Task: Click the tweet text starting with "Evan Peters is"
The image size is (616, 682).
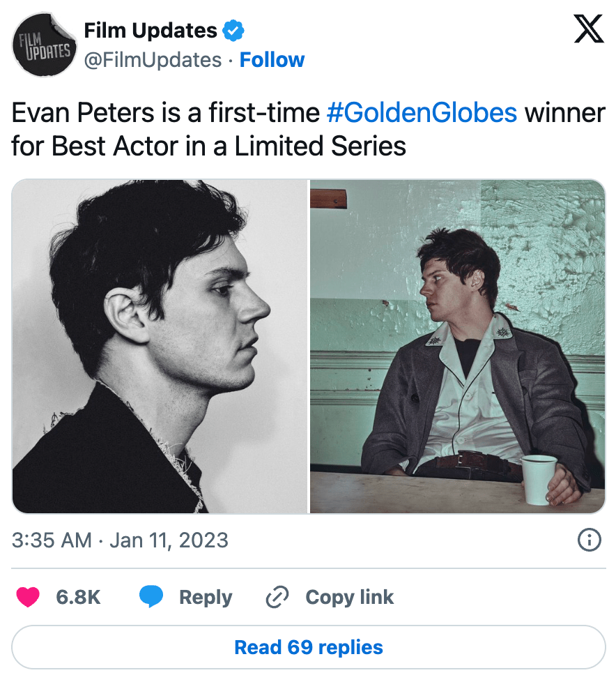Action: pos(167,113)
